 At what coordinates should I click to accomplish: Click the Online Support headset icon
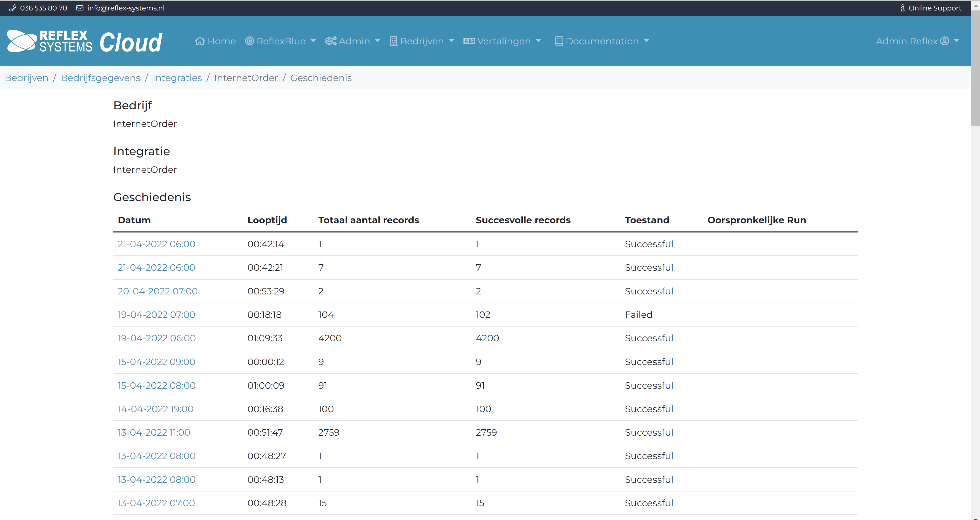click(903, 8)
